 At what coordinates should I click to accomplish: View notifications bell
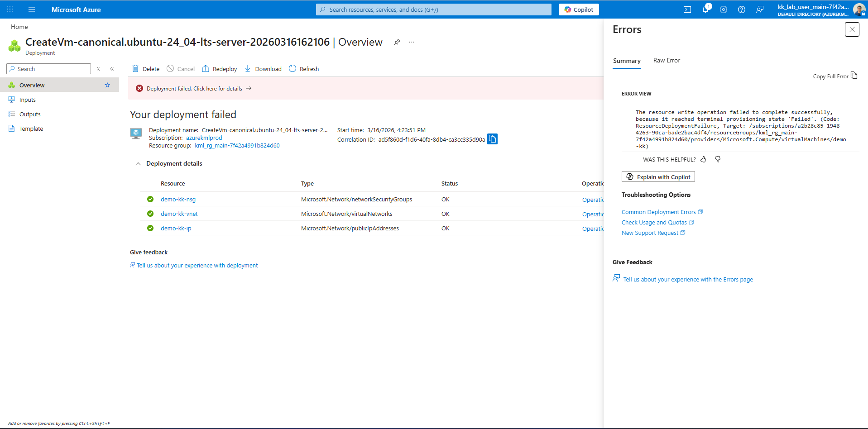pos(705,10)
